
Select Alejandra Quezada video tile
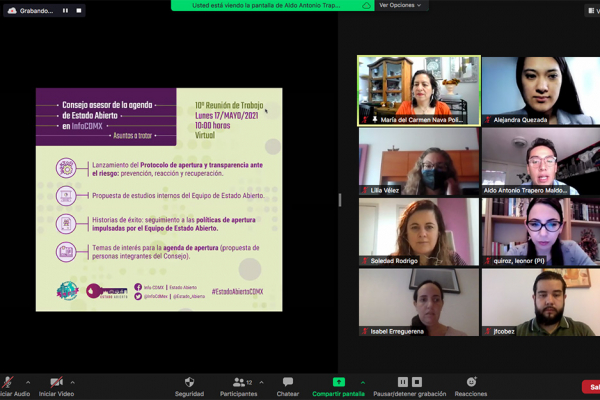tap(541, 90)
